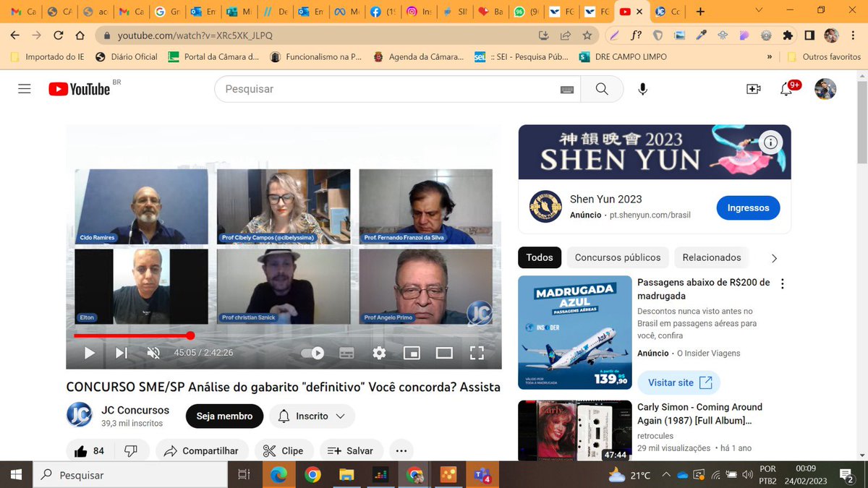Toggle theater mode in the player

[444, 353]
